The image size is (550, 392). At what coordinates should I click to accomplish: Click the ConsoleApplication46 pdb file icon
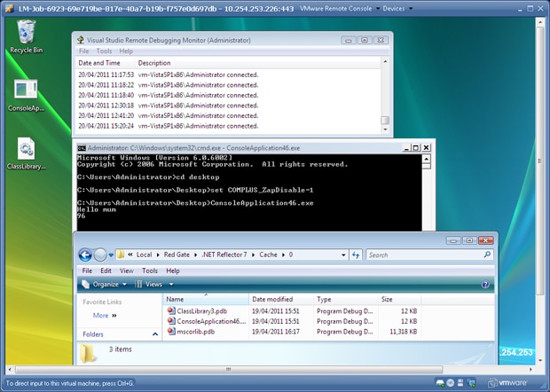coord(171,321)
